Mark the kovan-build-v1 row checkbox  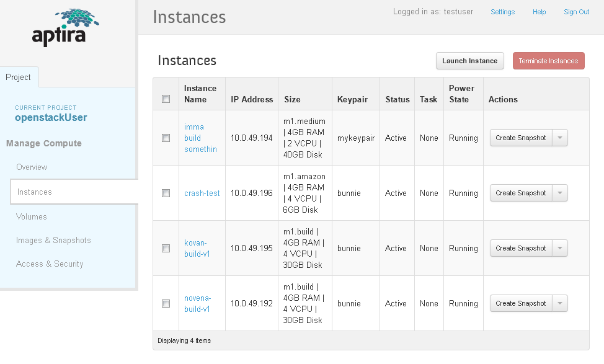tap(166, 249)
